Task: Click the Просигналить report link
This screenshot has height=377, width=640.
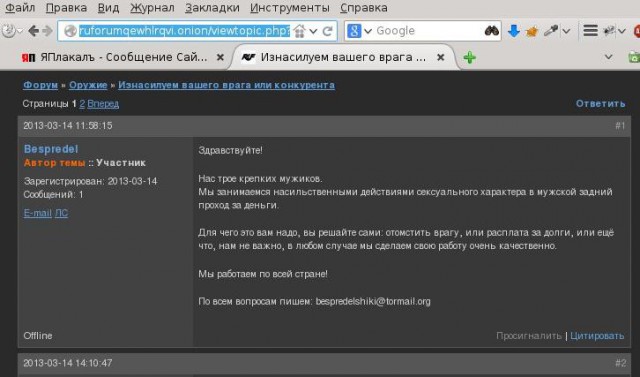Action: pyautogui.click(x=529, y=336)
